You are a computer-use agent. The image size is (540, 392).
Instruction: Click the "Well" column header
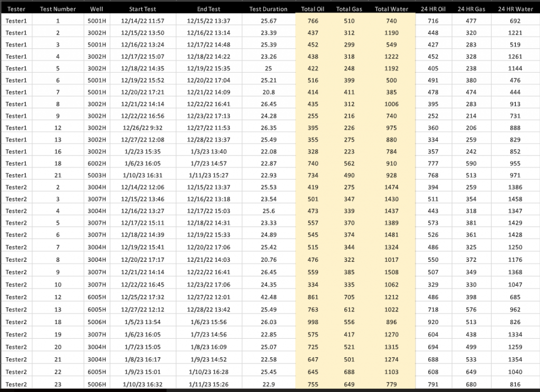(97, 9)
